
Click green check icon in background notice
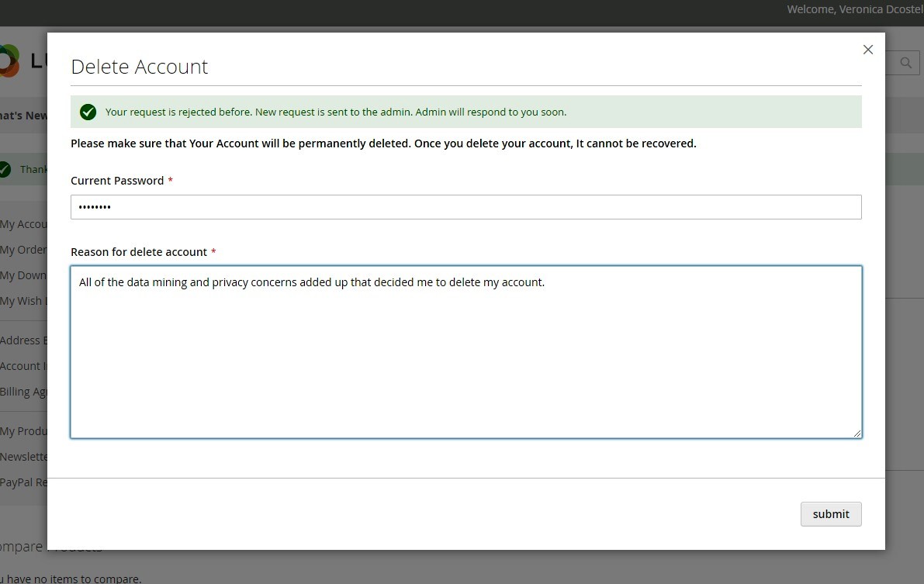pyautogui.click(x=5, y=169)
